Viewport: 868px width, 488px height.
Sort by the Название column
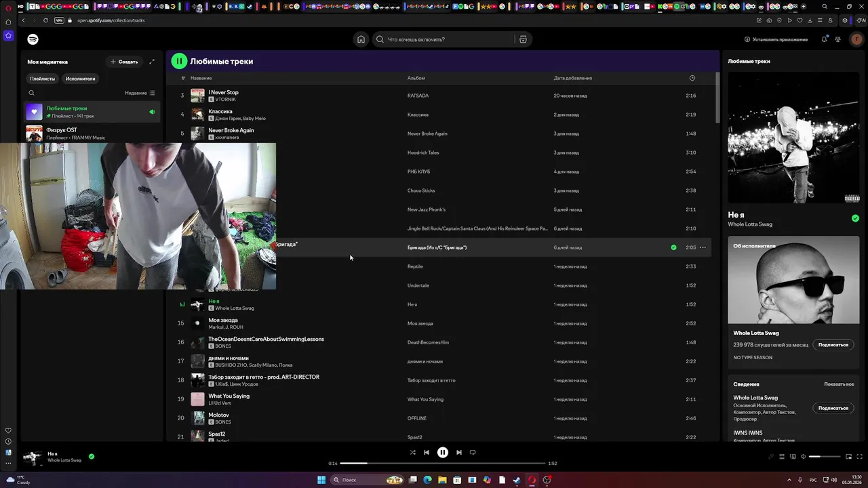201,78
